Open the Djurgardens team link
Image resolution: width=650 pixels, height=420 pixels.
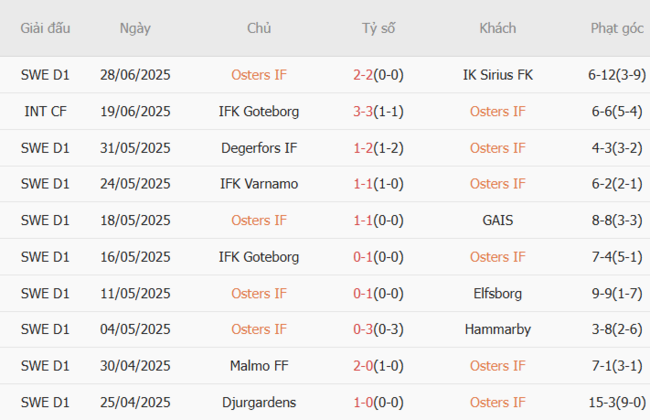point(259,402)
